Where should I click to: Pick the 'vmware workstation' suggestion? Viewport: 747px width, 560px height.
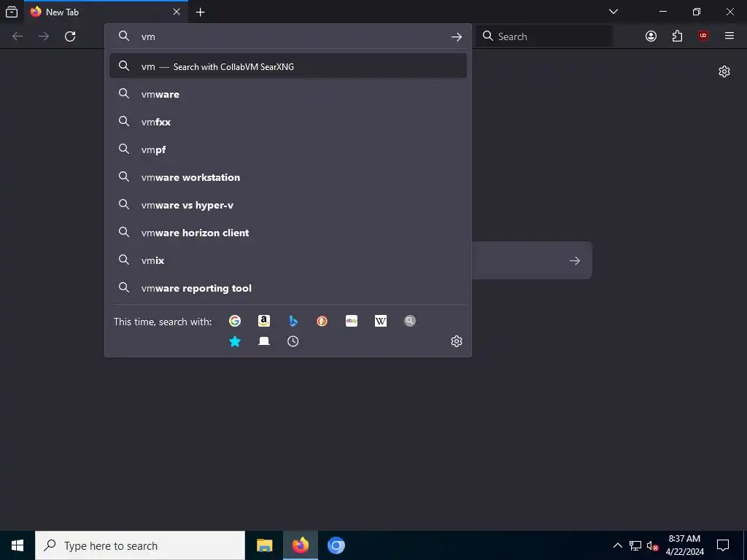pos(287,177)
